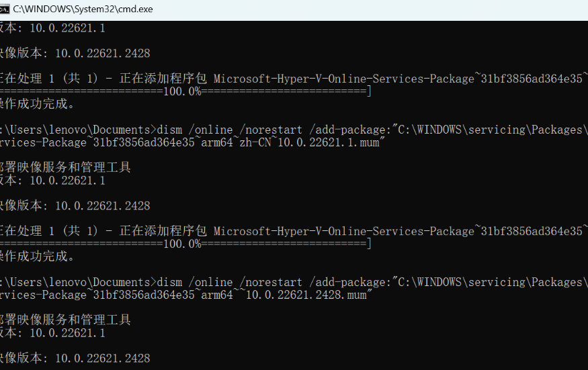
Task: Click the first Microsoft-Hyper-V-Online-Services-Package name in output
Action: (x=343, y=79)
